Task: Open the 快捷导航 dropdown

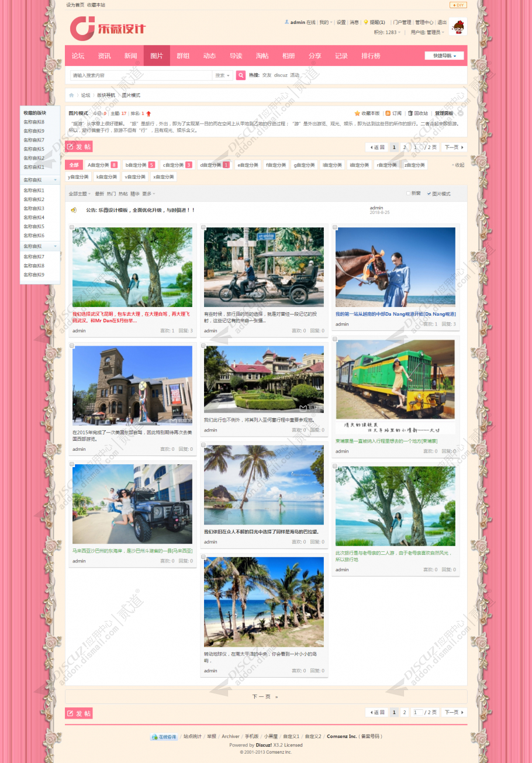Action: click(x=445, y=56)
